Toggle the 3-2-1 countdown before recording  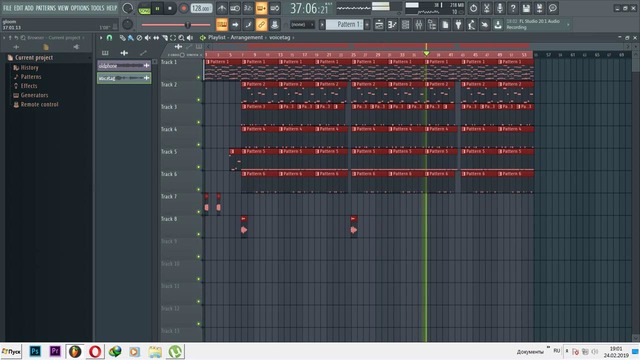[x=248, y=8]
